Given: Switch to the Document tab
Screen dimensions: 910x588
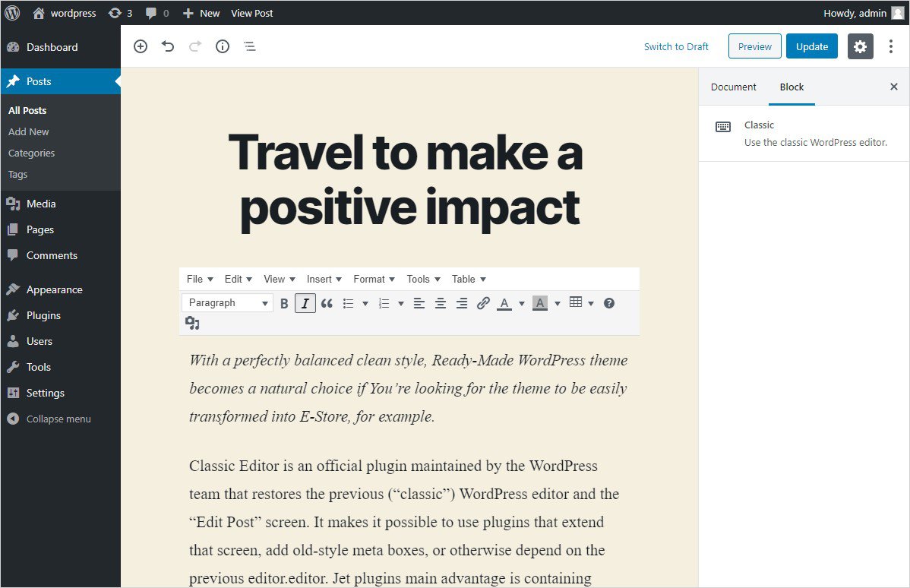Looking at the screenshot, I should click(733, 87).
